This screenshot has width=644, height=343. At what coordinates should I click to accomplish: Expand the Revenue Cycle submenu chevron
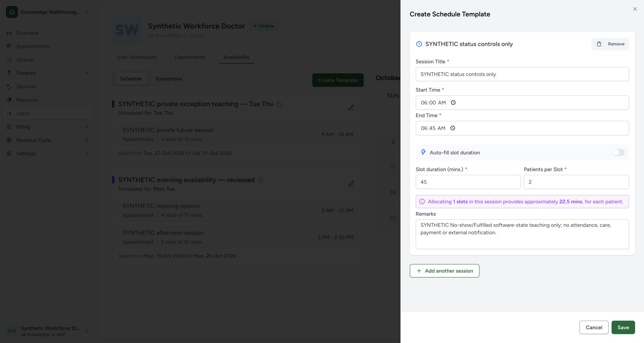coord(86,140)
